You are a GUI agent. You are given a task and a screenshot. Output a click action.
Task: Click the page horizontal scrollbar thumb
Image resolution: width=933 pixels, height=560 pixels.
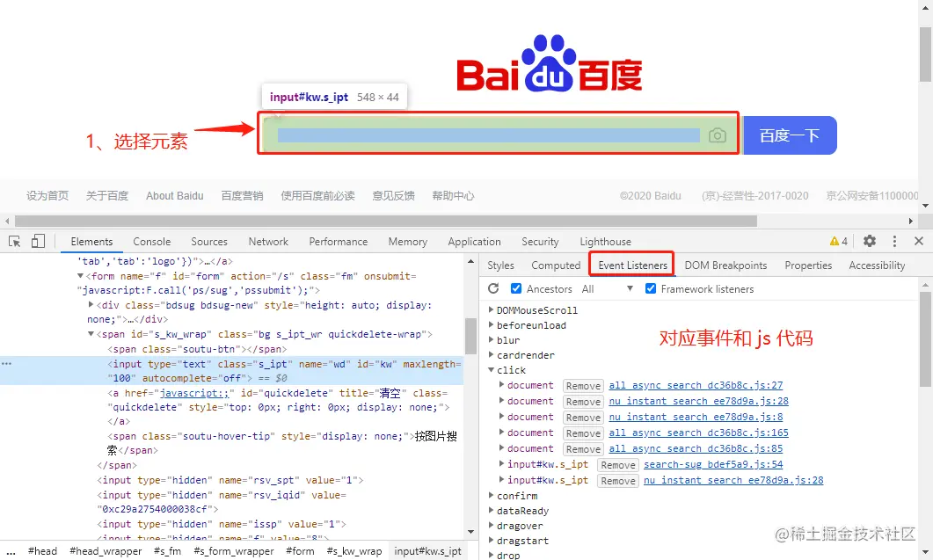(x=386, y=221)
